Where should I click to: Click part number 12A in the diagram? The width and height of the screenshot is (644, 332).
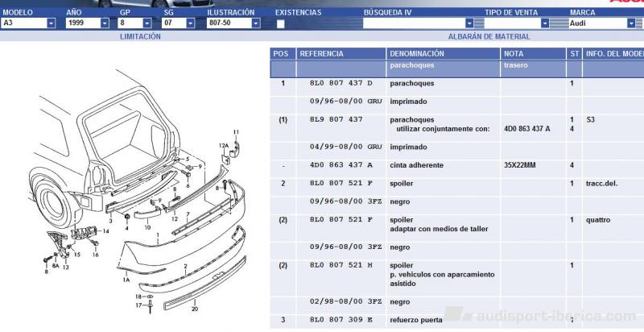click(223, 145)
